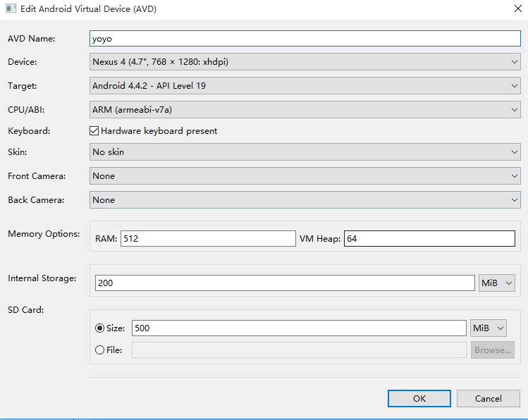Open the CPU/ABI dropdown showing ARM
This screenshot has width=528, height=420.
point(305,110)
